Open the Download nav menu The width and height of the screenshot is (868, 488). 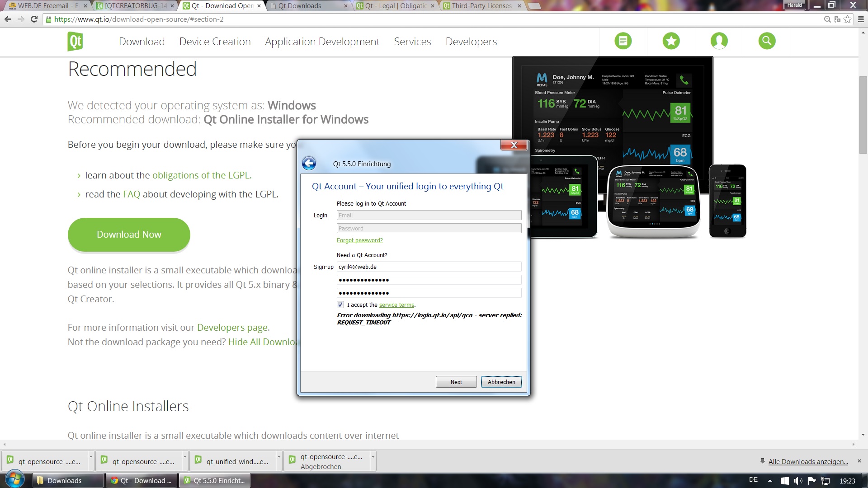pos(142,42)
